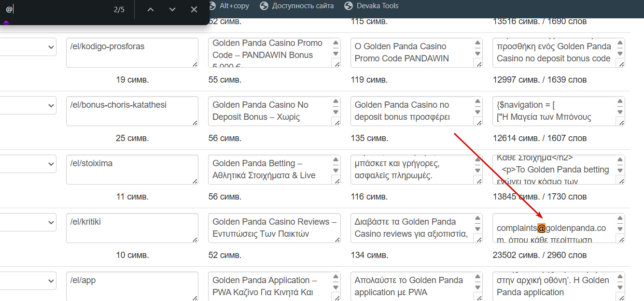Screen dimensions: 644x301
Task: Click the Promo Code PANDAWIN description field
Action: tap(417, 53)
